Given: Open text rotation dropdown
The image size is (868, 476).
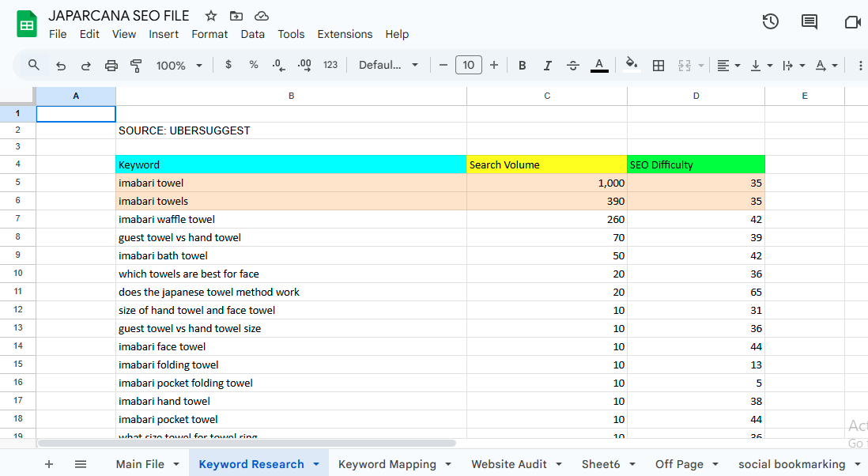Looking at the screenshot, I should [826, 66].
